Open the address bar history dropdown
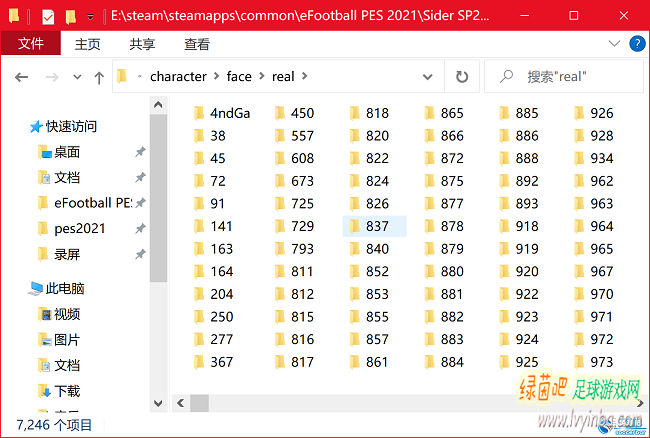 pos(427,77)
